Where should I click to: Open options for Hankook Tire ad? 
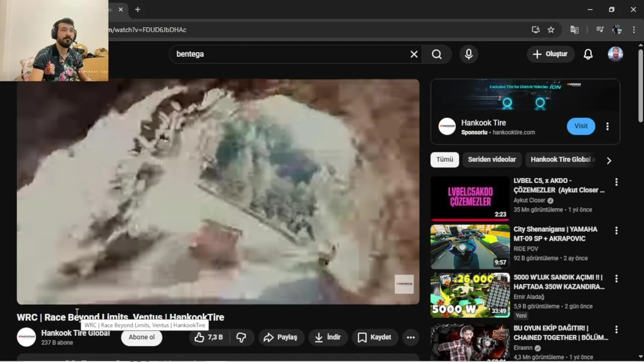(607, 126)
